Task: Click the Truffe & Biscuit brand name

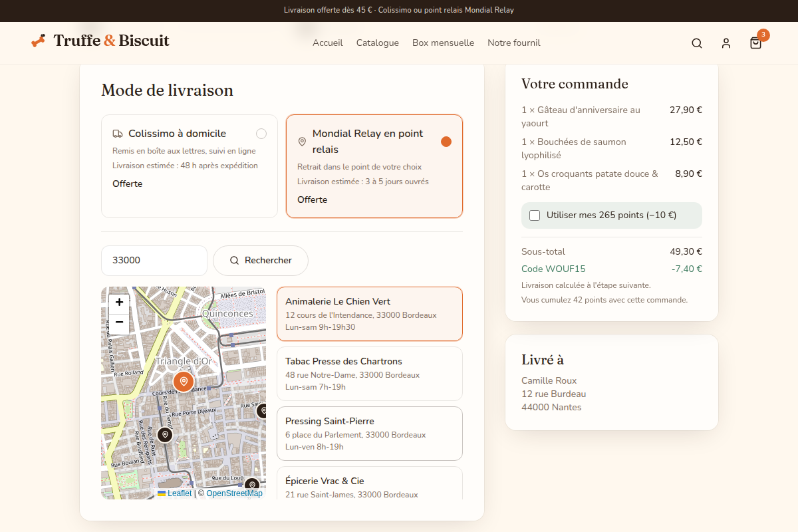Action: [x=111, y=41]
